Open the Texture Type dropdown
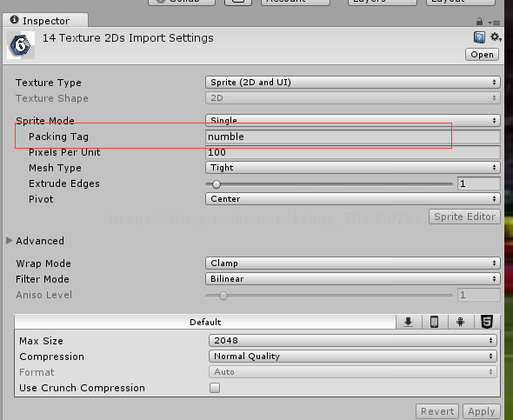Image resolution: width=513 pixels, height=420 pixels. pyautogui.click(x=353, y=82)
